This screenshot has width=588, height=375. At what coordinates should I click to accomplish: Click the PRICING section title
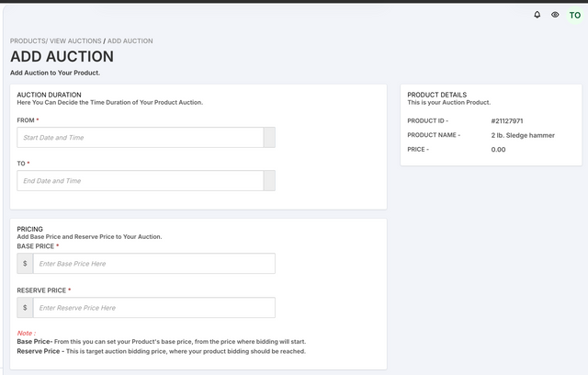coord(30,229)
